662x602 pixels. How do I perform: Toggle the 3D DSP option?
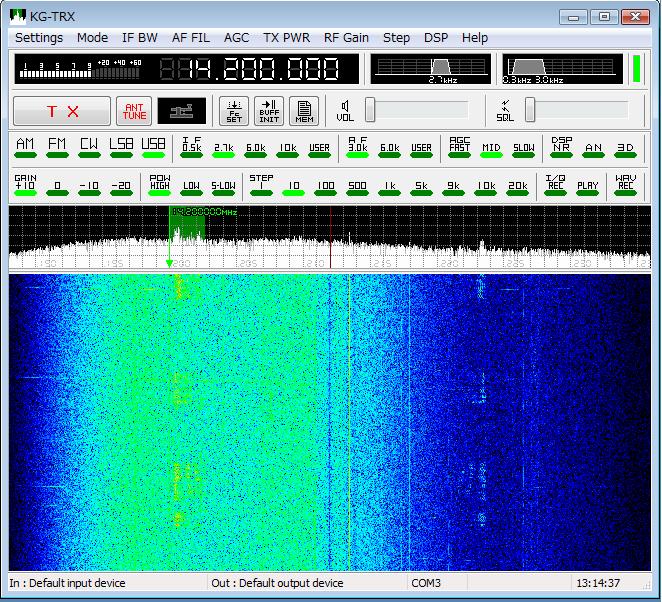[x=625, y=147]
